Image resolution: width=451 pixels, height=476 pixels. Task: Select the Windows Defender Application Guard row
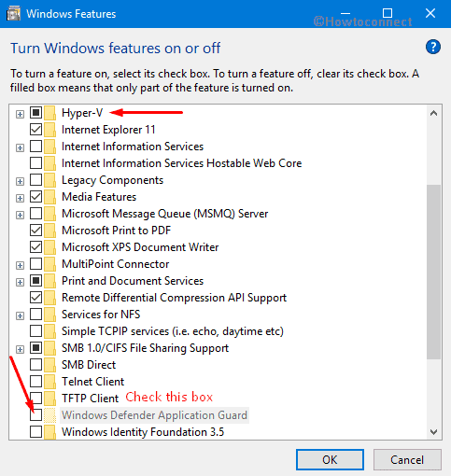(154, 415)
